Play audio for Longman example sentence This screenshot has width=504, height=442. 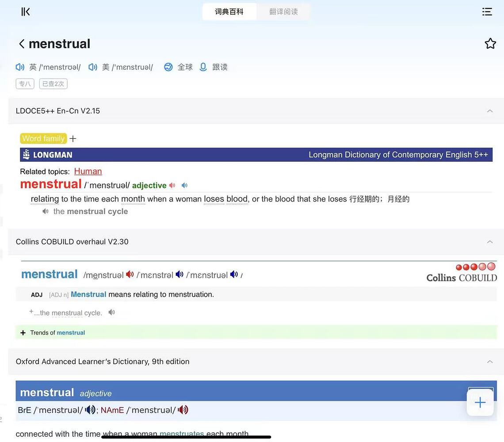[45, 212]
